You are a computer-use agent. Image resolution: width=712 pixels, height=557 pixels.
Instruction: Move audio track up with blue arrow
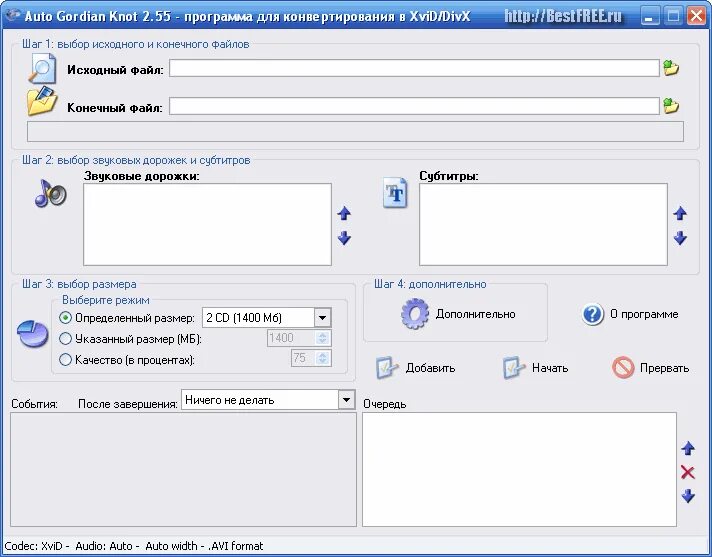click(344, 213)
